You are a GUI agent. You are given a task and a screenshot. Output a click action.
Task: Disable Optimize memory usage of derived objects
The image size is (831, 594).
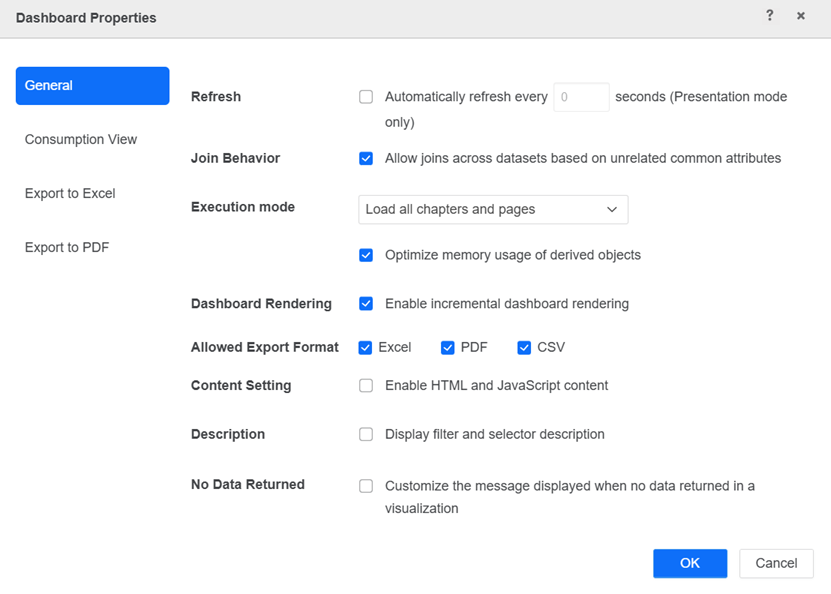click(x=366, y=255)
